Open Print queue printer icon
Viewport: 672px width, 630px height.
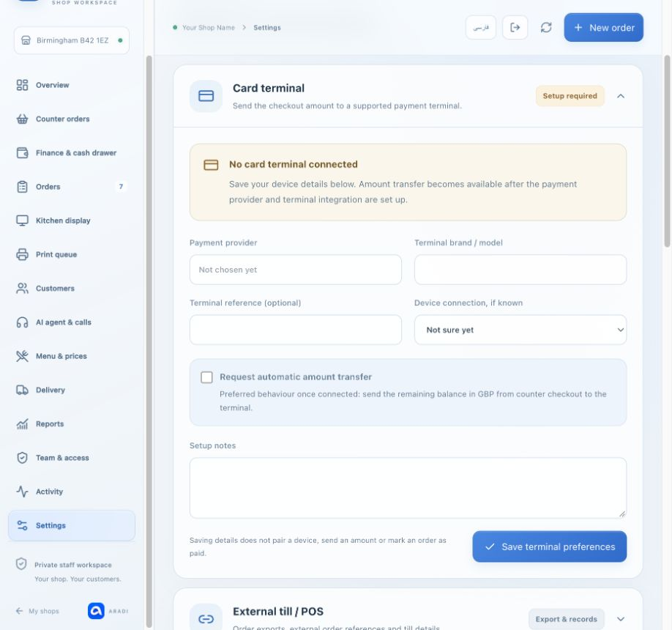pos(22,254)
